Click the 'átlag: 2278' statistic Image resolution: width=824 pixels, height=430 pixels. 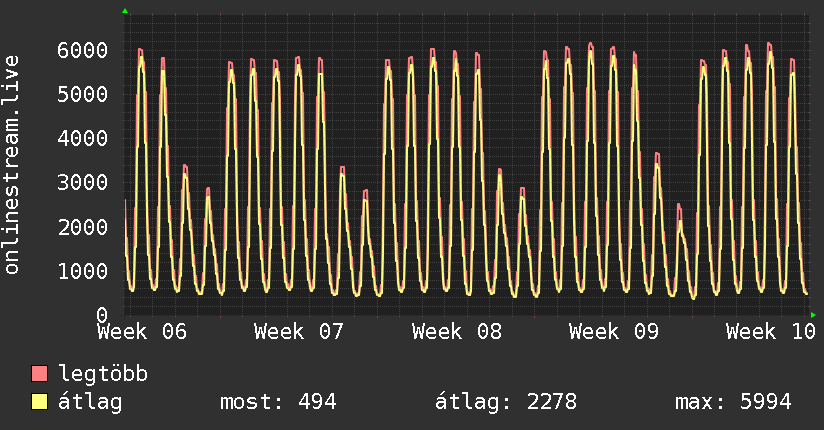coord(506,402)
